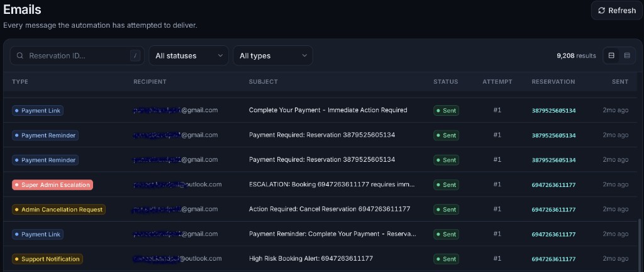Click the Payment Link badge beside Complete Your Payment

coord(37,111)
